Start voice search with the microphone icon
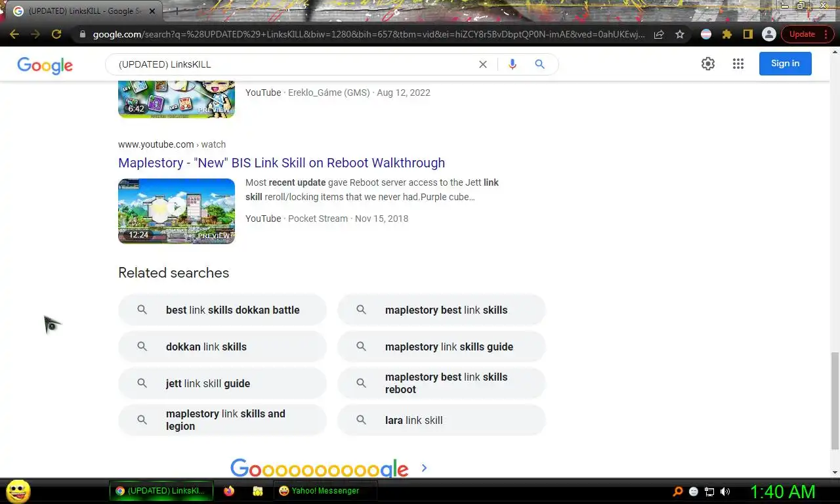Screen dimensions: 840x504 pyautogui.click(x=513, y=64)
